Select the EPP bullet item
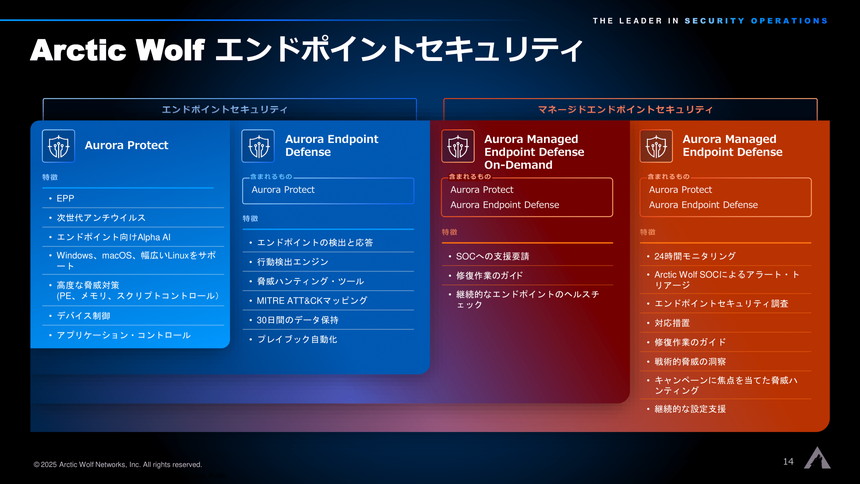 66,198
